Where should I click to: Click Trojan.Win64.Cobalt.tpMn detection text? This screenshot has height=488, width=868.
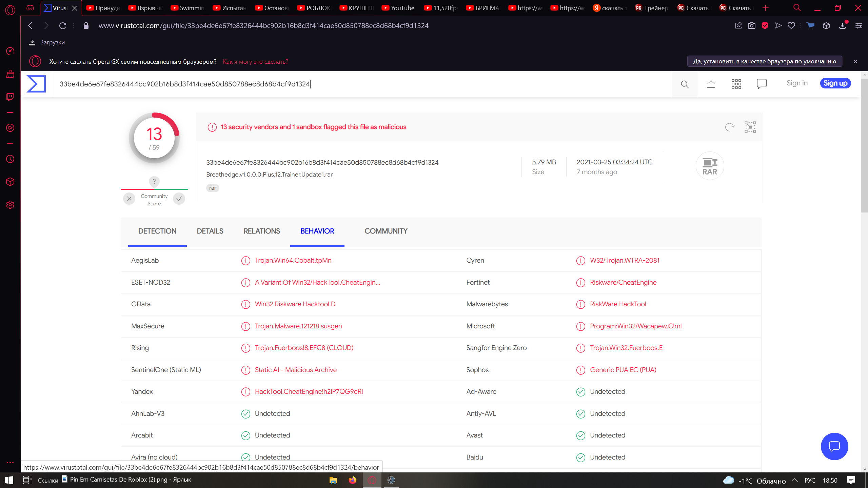(x=293, y=261)
